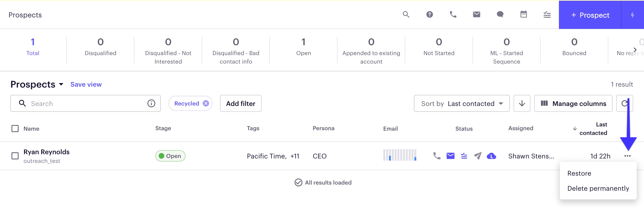The height and width of the screenshot is (218, 644).
Task: Open the phone call icon in the header
Action: coord(453,15)
